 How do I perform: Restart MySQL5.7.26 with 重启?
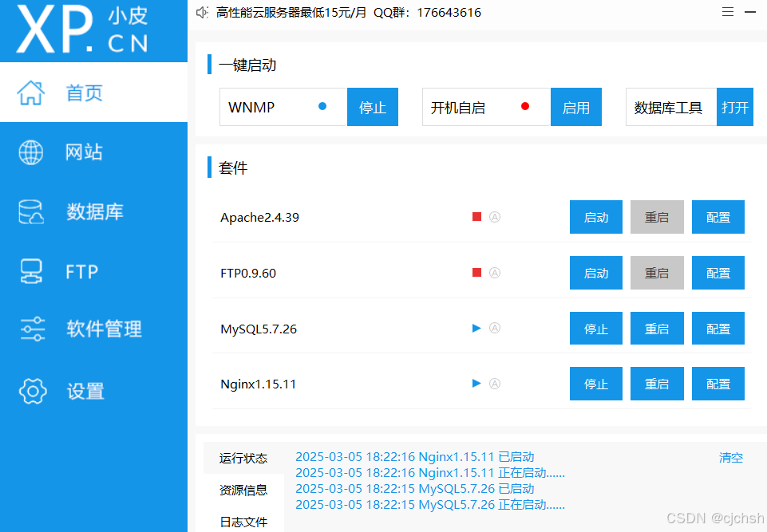[656, 329]
